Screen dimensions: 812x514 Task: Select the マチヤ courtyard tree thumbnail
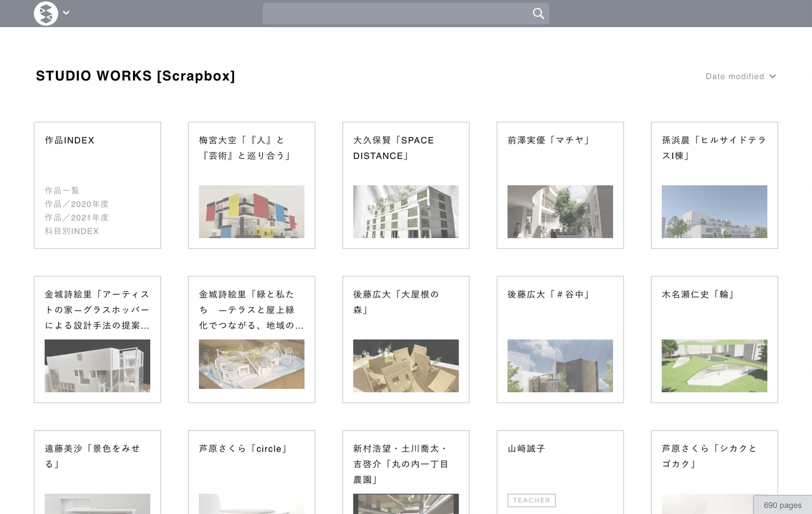coord(560,211)
